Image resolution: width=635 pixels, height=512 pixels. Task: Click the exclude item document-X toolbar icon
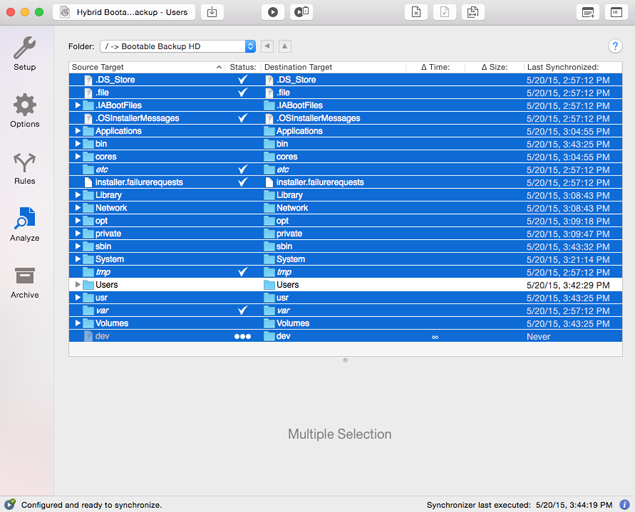coord(416,12)
